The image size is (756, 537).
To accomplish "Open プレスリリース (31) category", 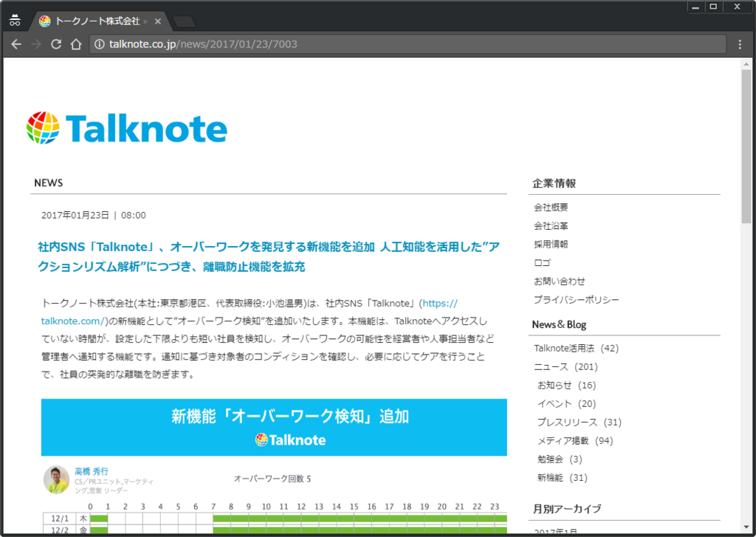I will pyautogui.click(x=579, y=423).
